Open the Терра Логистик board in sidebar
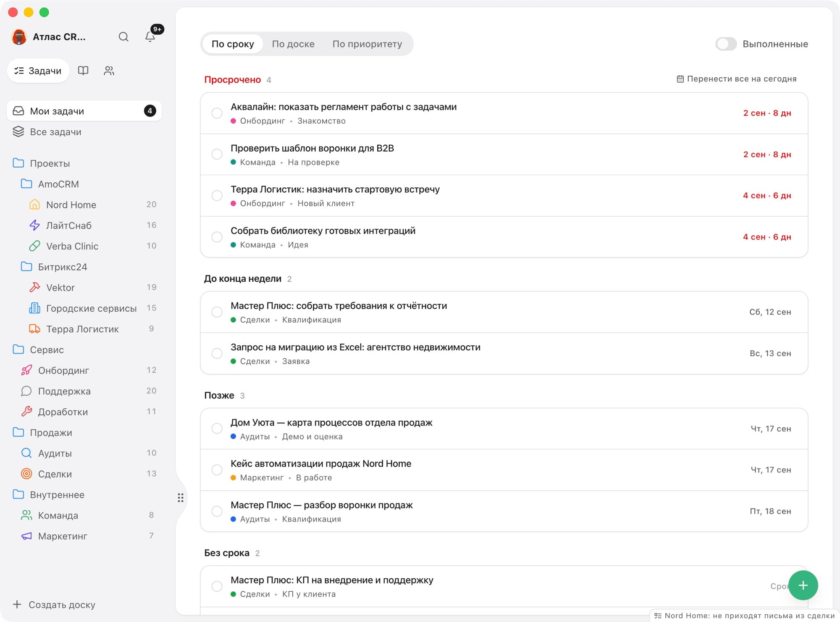Image resolution: width=840 pixels, height=622 pixels. tap(84, 329)
